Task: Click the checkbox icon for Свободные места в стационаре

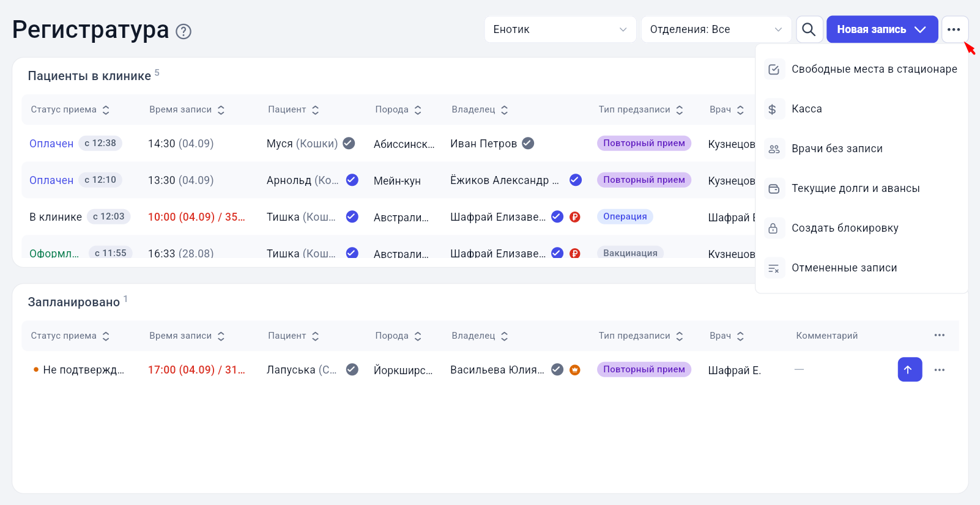Action: [x=774, y=69]
